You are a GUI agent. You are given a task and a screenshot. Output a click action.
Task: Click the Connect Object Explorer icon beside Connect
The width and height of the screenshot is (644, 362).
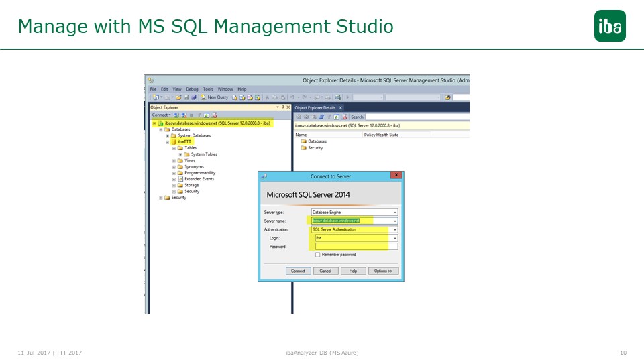pyautogui.click(x=176, y=115)
